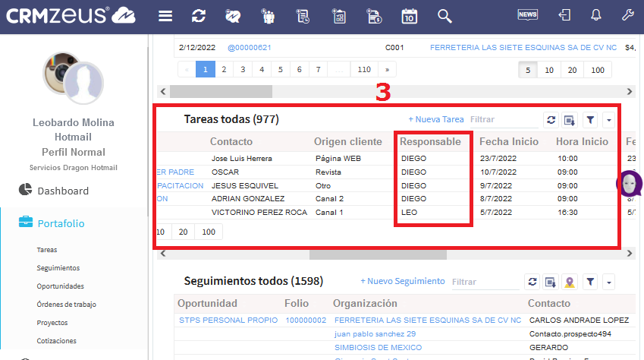Open the filter funnel for Tareas todas
The height and width of the screenshot is (360, 644).
coord(590,120)
